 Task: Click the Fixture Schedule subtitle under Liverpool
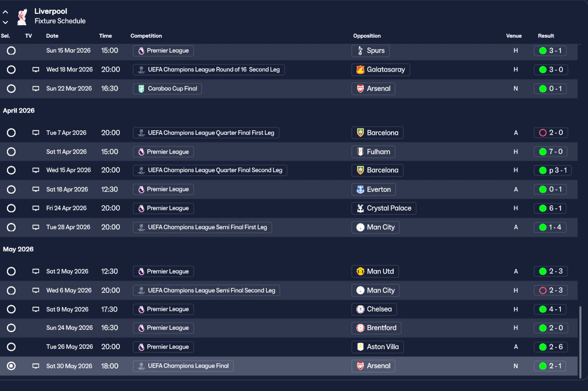(x=60, y=21)
